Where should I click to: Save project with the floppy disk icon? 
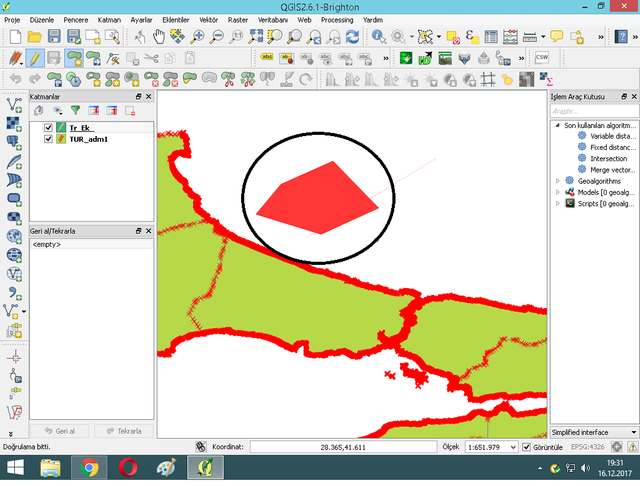pos(54,37)
